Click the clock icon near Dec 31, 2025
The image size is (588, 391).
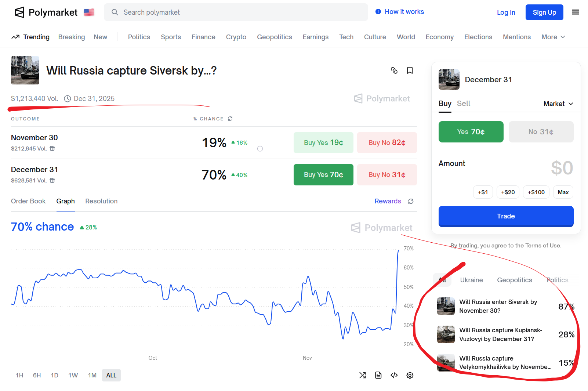(68, 99)
